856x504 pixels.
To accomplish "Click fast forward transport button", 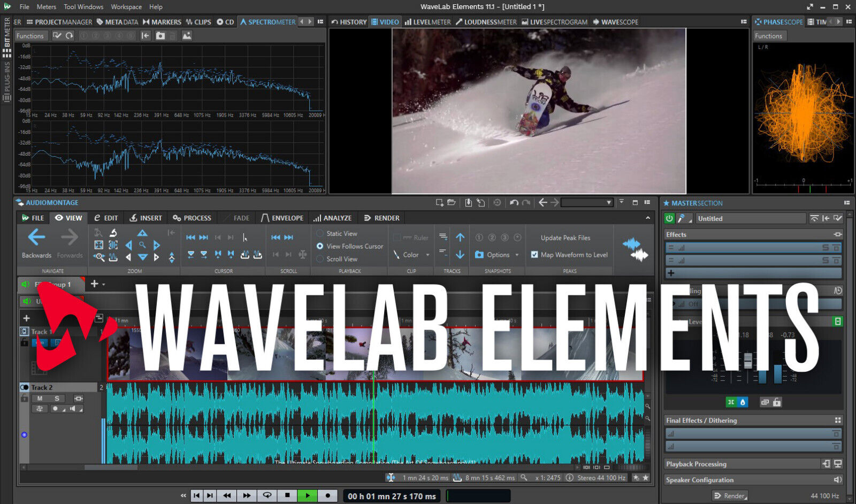I will 247,496.
